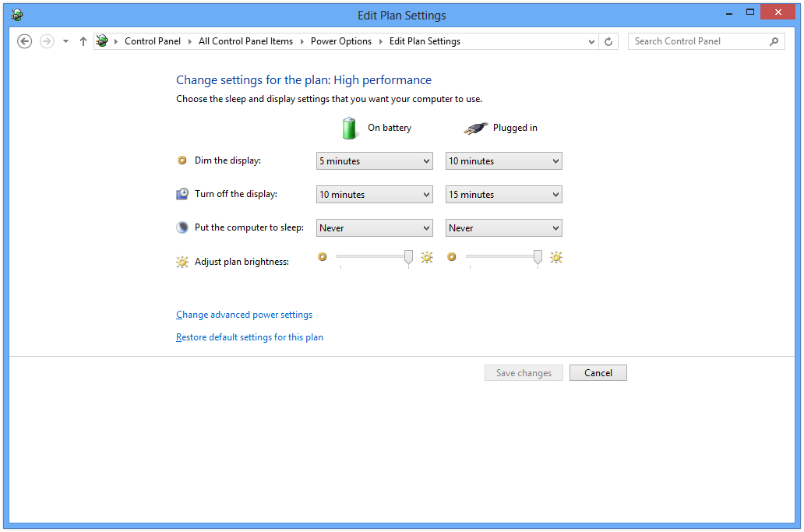The width and height of the screenshot is (804, 532).
Task: Open All Control Panel Items breadcrumb
Action: click(x=245, y=41)
